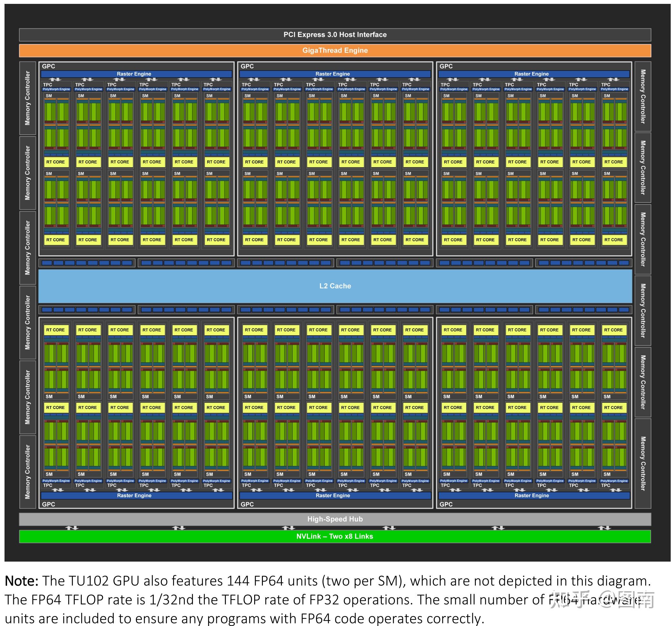672x626 pixels.
Task: Click the light blue L2 Cache block
Action: tap(335, 286)
